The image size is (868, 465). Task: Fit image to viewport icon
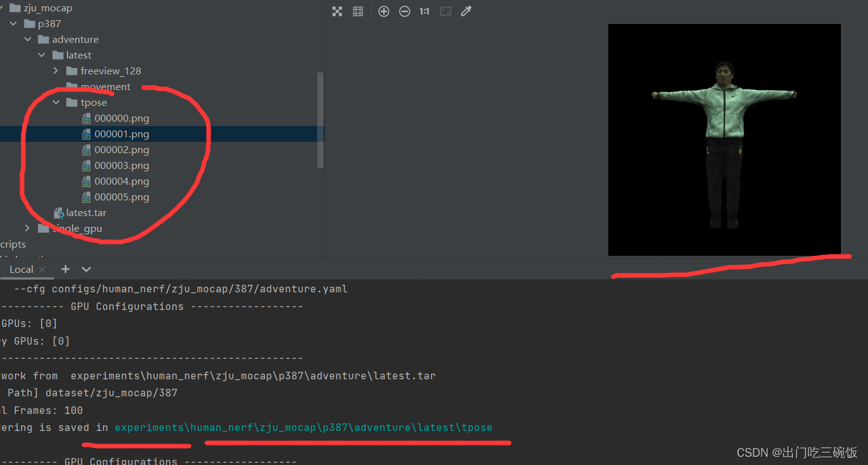446,11
